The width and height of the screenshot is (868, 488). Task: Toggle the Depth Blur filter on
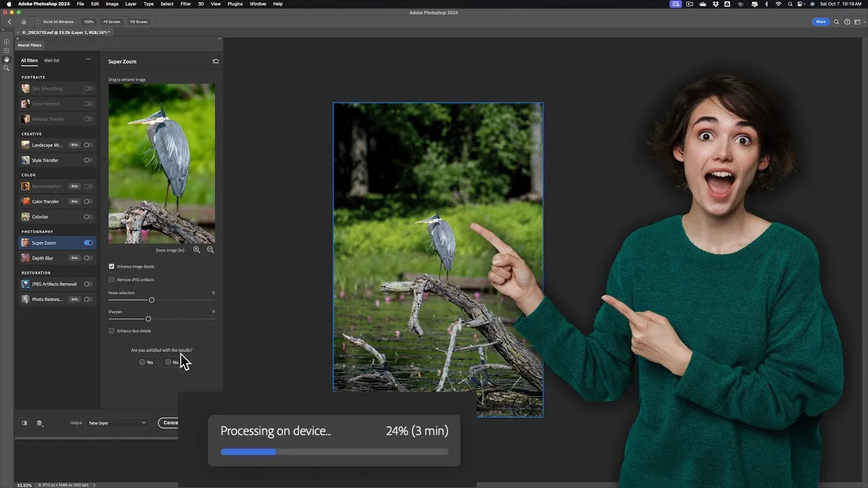pyautogui.click(x=88, y=258)
